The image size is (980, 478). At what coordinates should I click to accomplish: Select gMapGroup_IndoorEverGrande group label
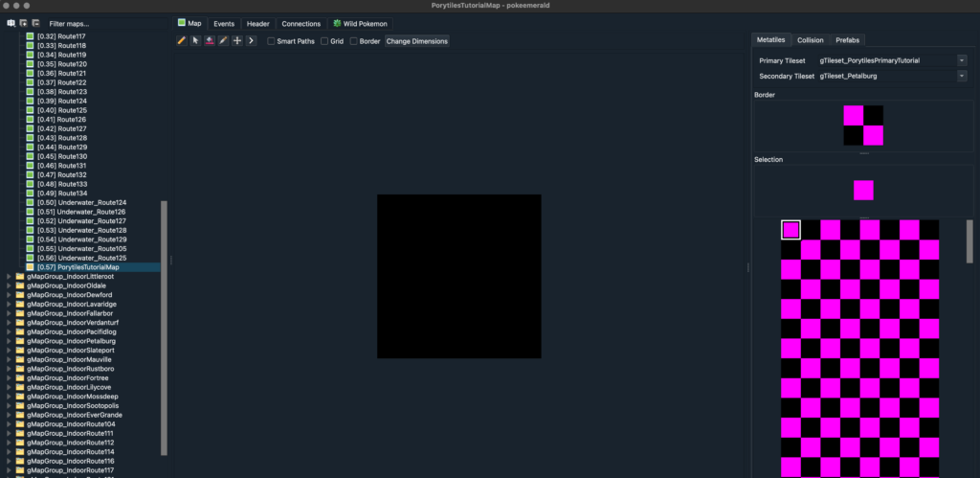(x=75, y=415)
